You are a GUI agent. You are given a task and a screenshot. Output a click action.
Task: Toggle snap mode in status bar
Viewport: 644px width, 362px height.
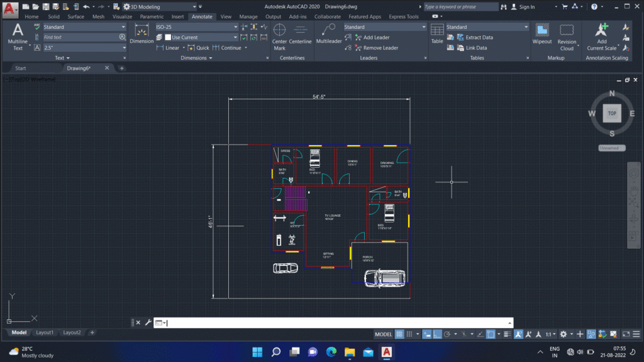click(409, 334)
